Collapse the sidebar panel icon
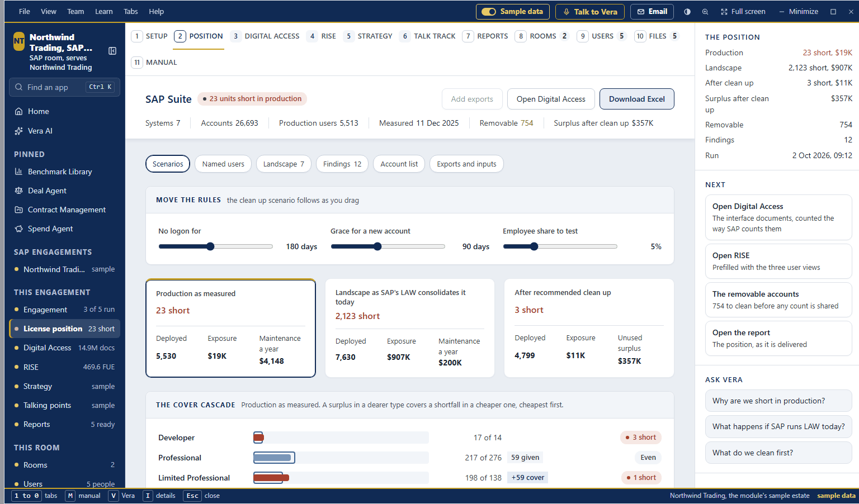Viewport: 859px width, 504px height. [x=112, y=51]
